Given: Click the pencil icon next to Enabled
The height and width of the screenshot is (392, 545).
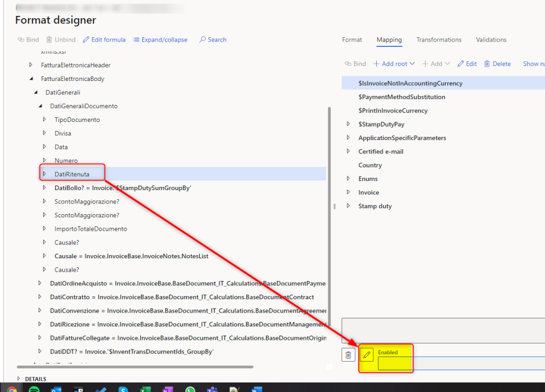Looking at the screenshot, I should click(367, 355).
